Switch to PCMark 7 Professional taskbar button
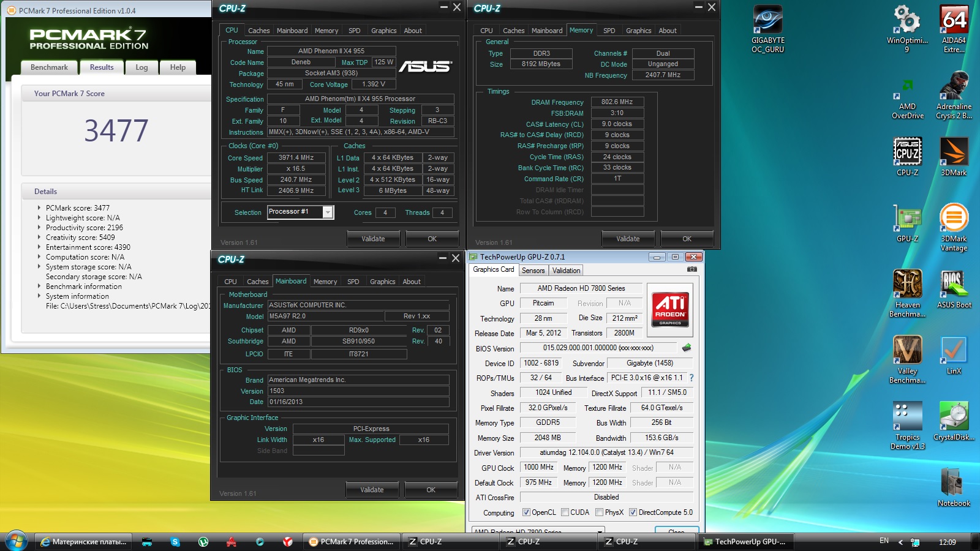The width and height of the screenshot is (980, 551). pyautogui.click(x=353, y=542)
